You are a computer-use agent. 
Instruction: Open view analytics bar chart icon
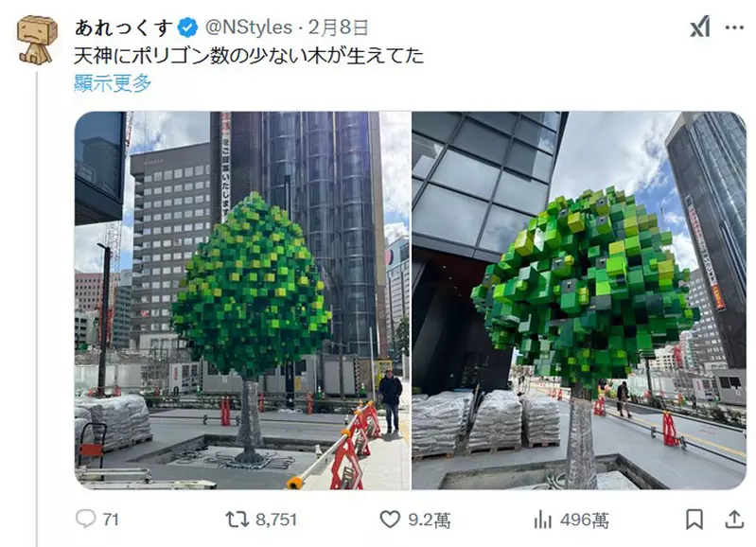(x=543, y=520)
